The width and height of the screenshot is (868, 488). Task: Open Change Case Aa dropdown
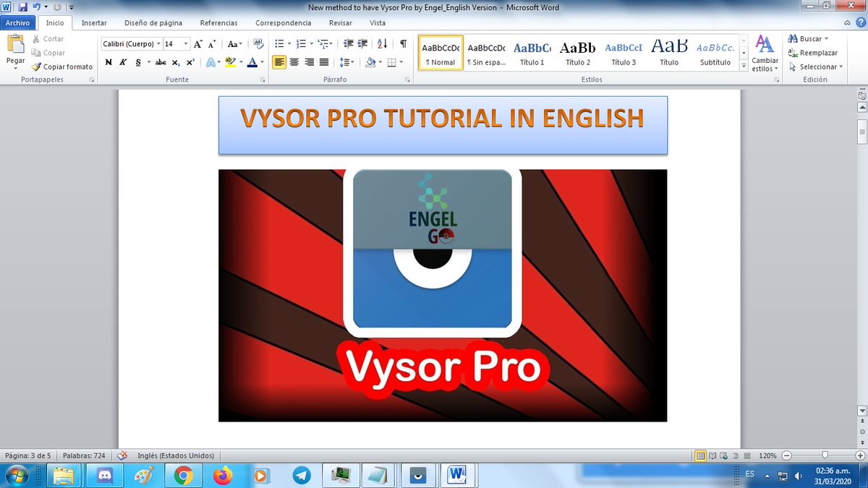pyautogui.click(x=234, y=44)
